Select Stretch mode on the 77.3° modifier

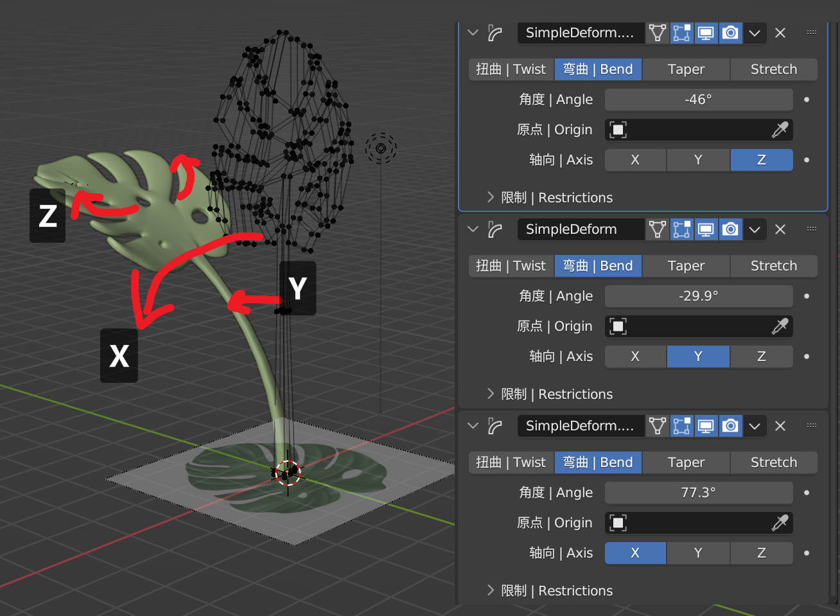[773, 462]
